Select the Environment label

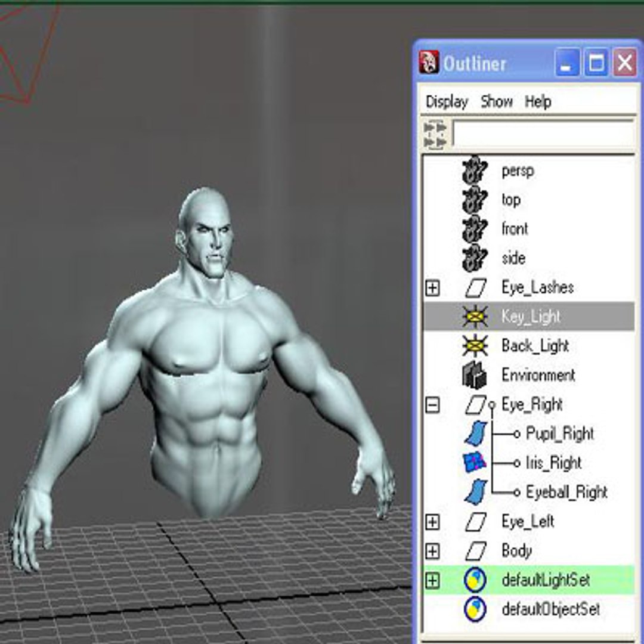coord(538,375)
